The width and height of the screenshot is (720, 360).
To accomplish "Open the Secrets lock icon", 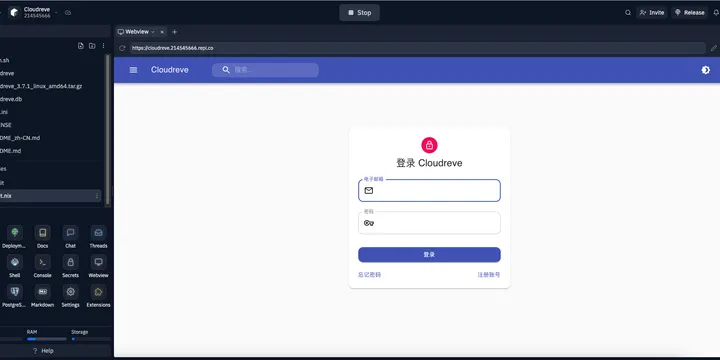I will (x=70, y=262).
